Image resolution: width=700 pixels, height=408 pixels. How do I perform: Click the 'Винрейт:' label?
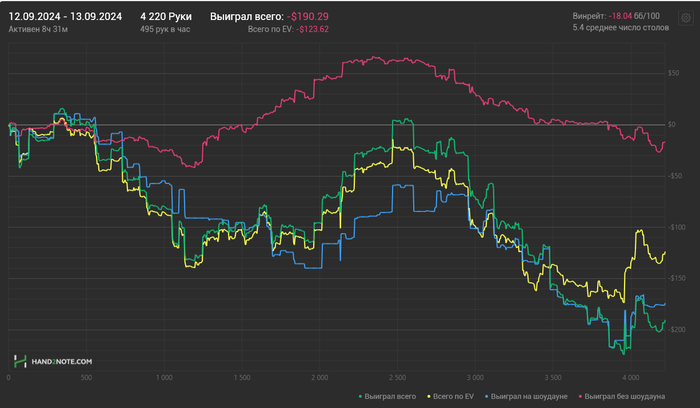pos(589,16)
